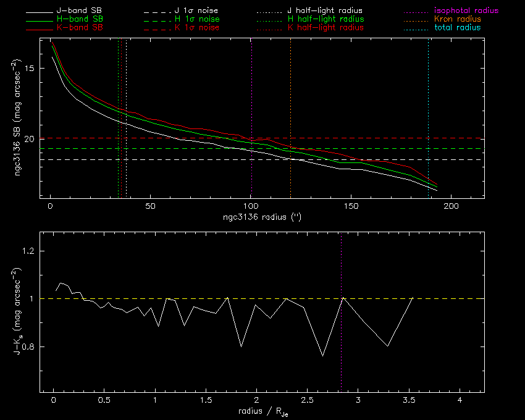Click the J half-light radius legend entry
Image resolution: width=525 pixels, height=420 pixels.
coord(325,11)
